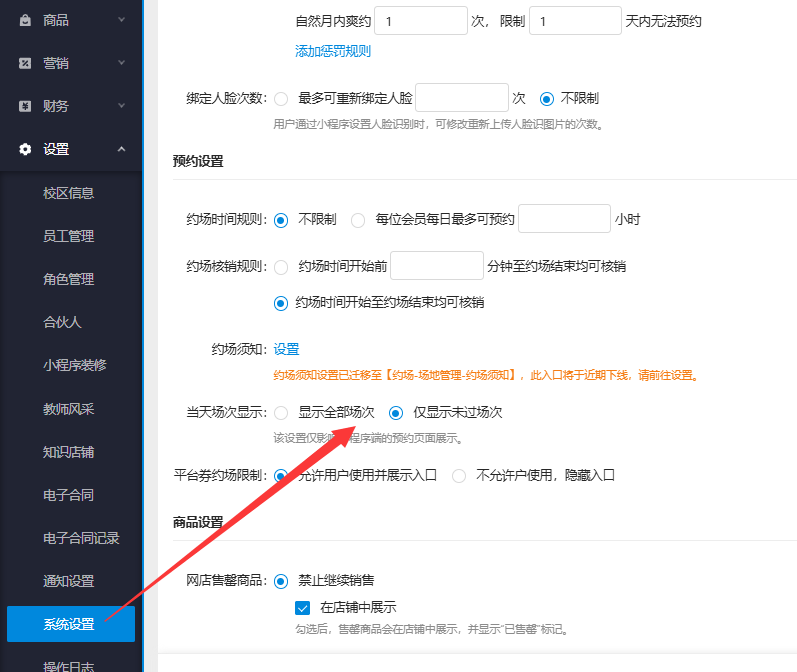Click the 最多可重新绑定人脸 count input
Viewport: 797px width, 672px height.
(462, 98)
